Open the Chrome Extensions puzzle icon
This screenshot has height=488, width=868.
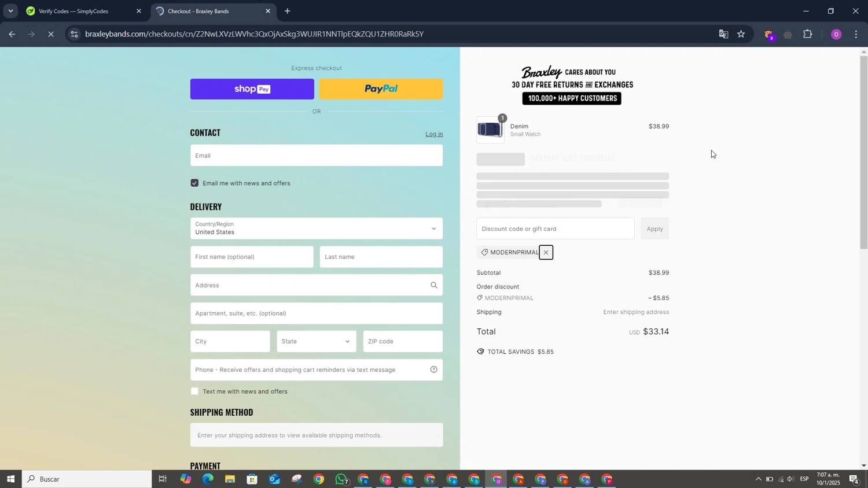click(x=808, y=34)
